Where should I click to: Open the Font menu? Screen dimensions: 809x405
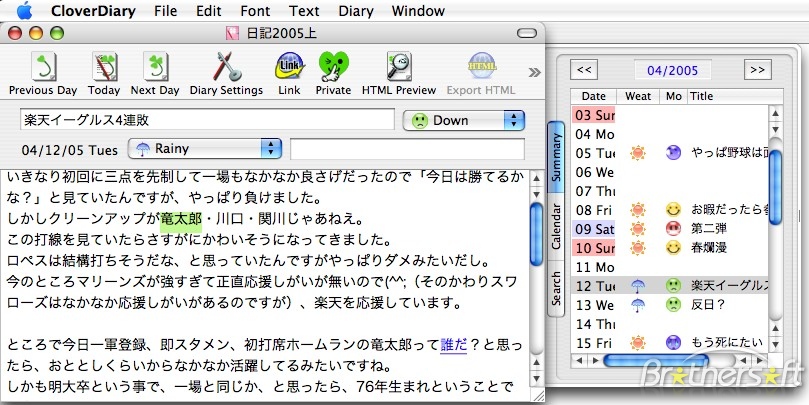click(x=255, y=11)
